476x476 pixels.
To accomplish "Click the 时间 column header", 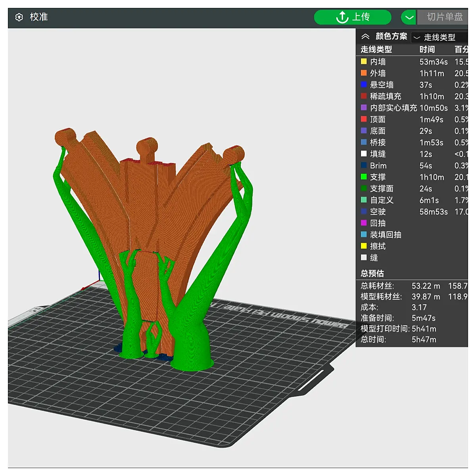I will tap(427, 50).
